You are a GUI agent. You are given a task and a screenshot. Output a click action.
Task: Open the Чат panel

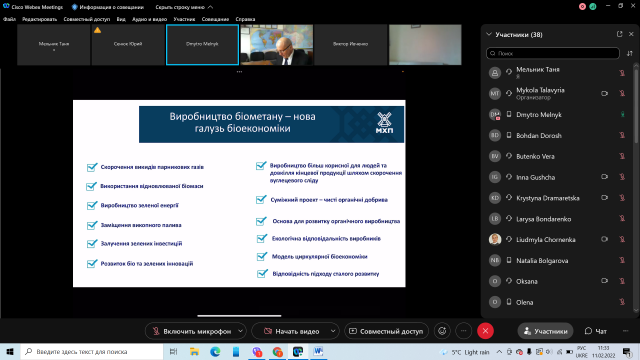coord(596,331)
